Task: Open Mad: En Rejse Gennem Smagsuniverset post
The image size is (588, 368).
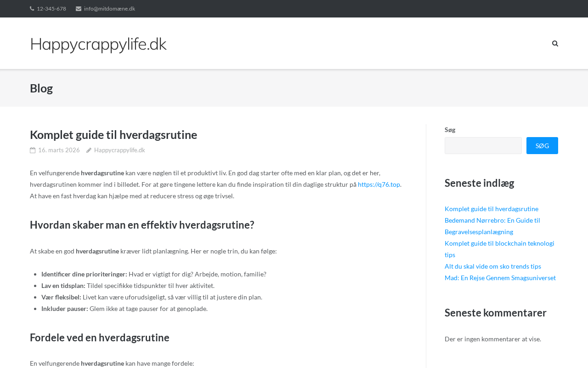Action: tap(500, 278)
